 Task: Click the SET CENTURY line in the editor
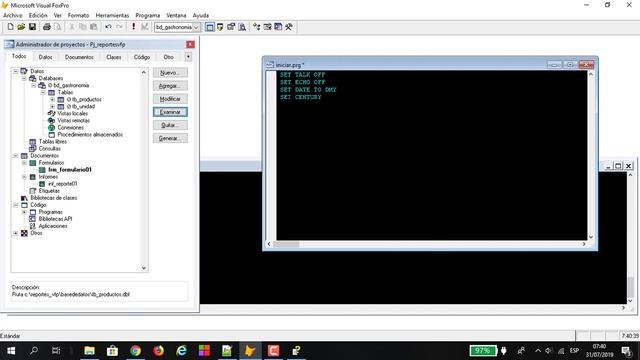301,97
